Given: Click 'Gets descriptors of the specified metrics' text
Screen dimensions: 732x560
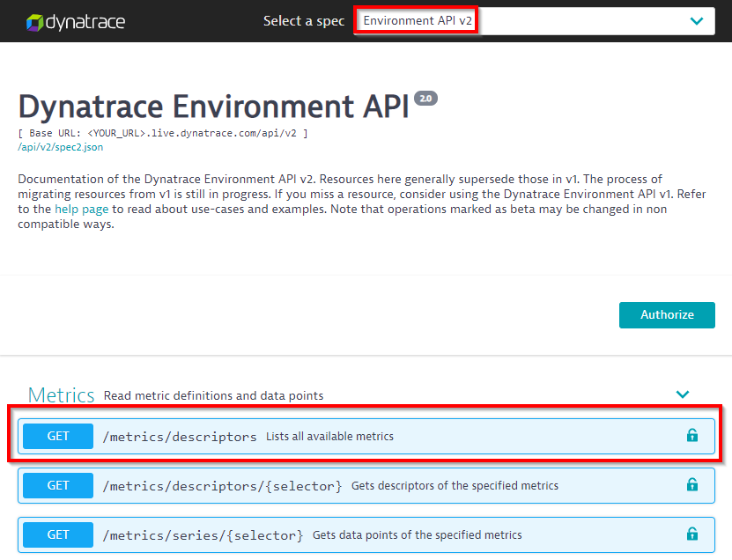Looking at the screenshot, I should click(x=455, y=485).
